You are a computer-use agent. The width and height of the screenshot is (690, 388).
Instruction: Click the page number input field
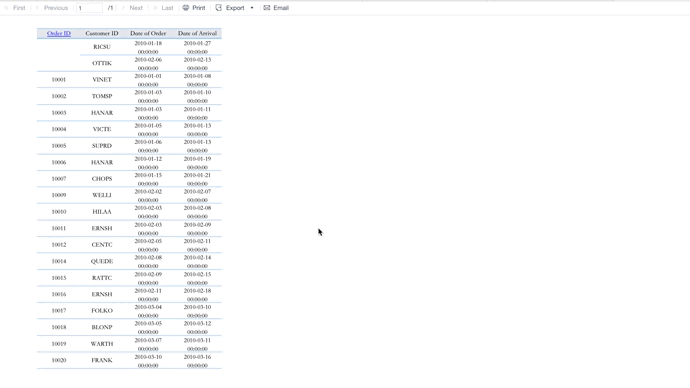tap(89, 8)
